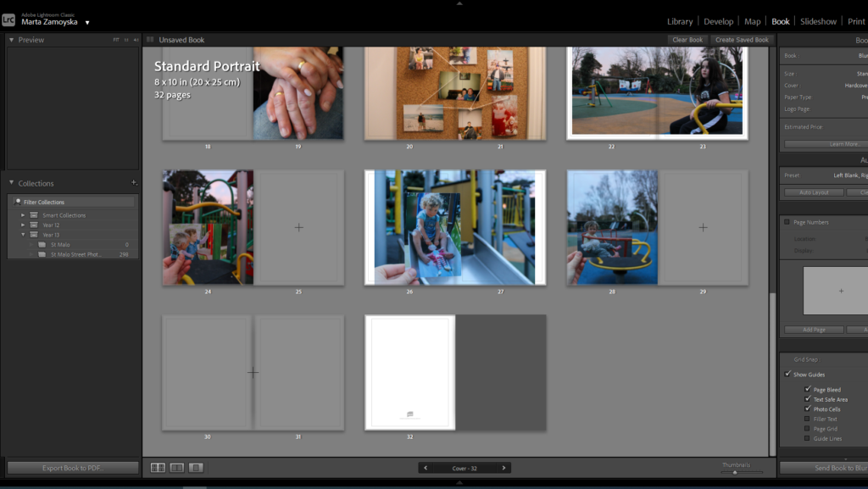Expand the Smart Collections set
The width and height of the screenshot is (868, 489).
click(23, 215)
